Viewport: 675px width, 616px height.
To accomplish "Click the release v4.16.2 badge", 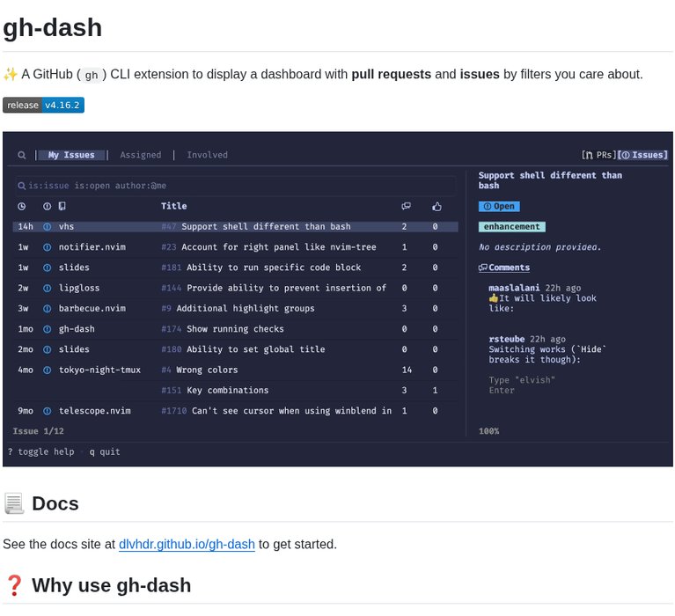I will pos(43,105).
